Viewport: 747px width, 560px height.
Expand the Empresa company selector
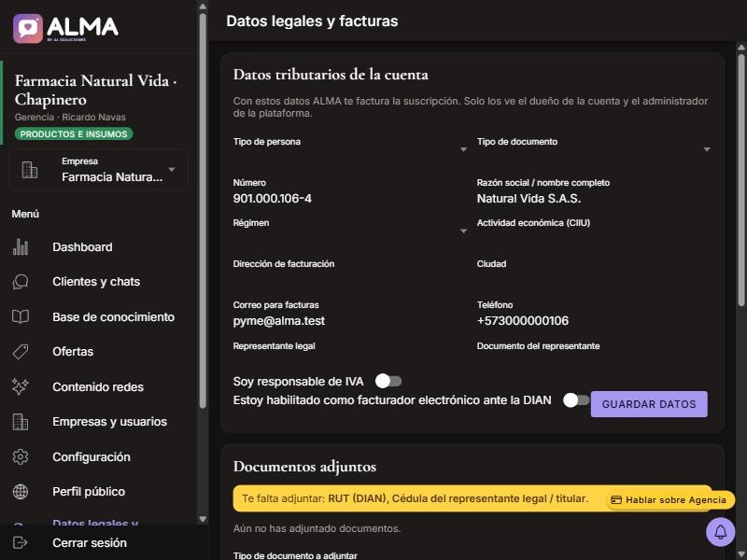pos(99,170)
